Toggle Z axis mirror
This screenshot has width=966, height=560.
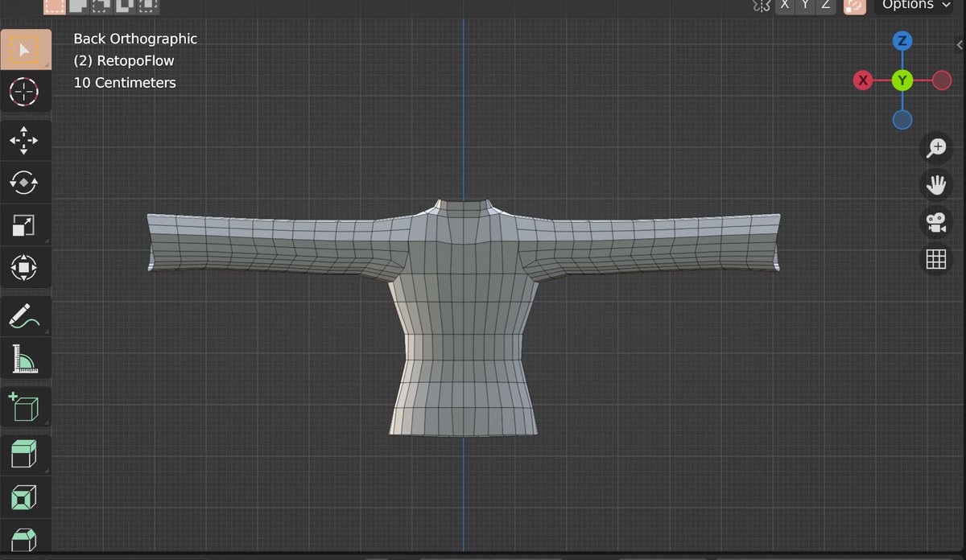coord(825,5)
